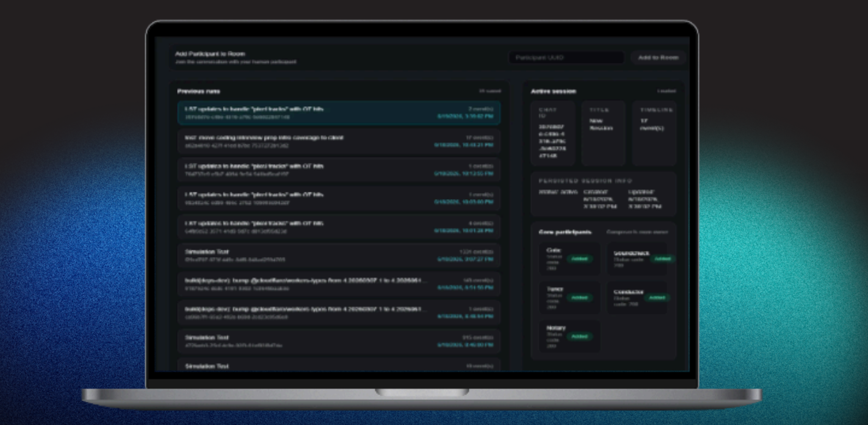
Task: Select the Soundcheck participant card
Action: [x=637, y=258]
